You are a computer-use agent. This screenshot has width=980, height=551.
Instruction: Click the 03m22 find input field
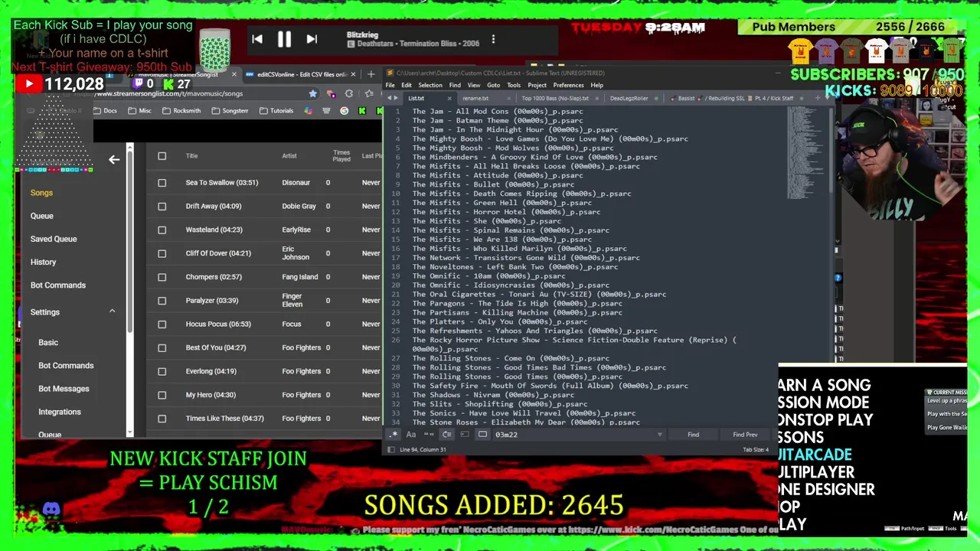point(574,435)
